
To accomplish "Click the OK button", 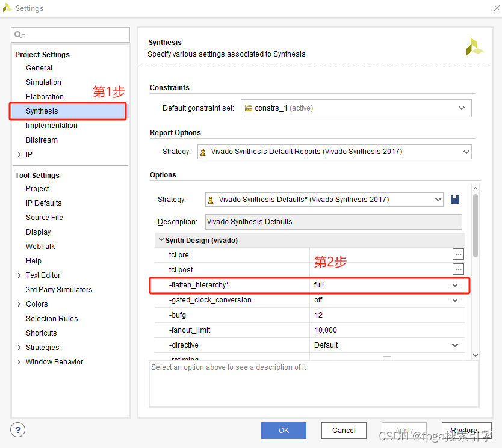I will pos(284,431).
